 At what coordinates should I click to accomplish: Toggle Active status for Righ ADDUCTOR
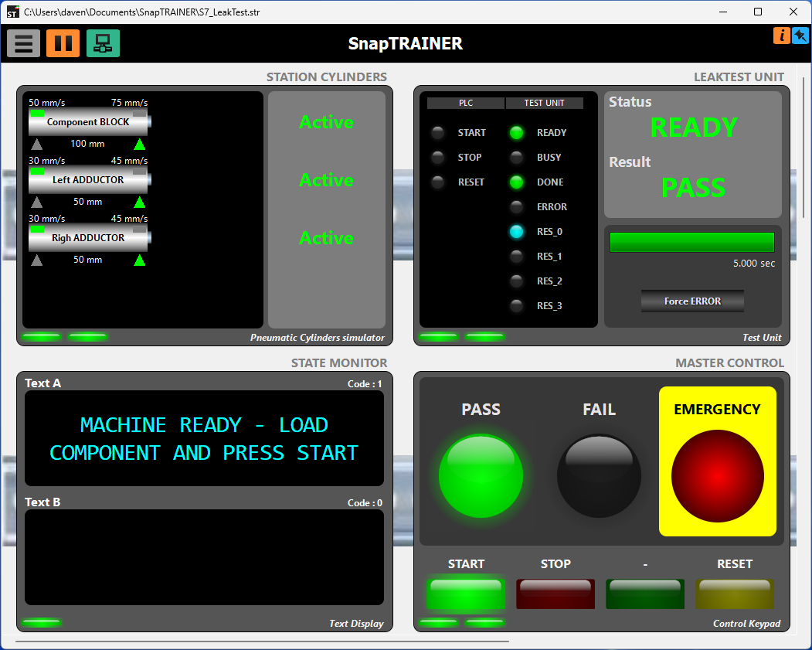[x=326, y=238]
